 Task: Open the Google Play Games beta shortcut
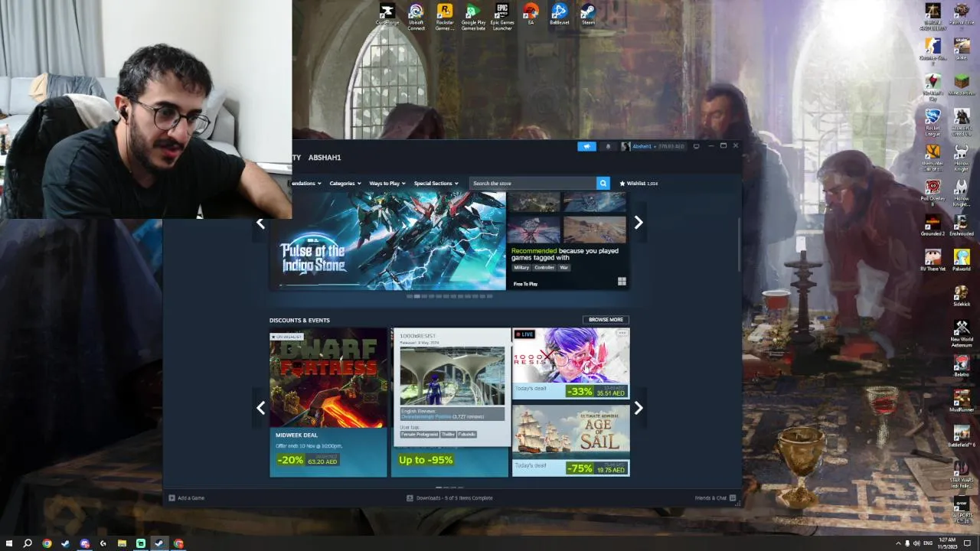pyautogui.click(x=473, y=15)
